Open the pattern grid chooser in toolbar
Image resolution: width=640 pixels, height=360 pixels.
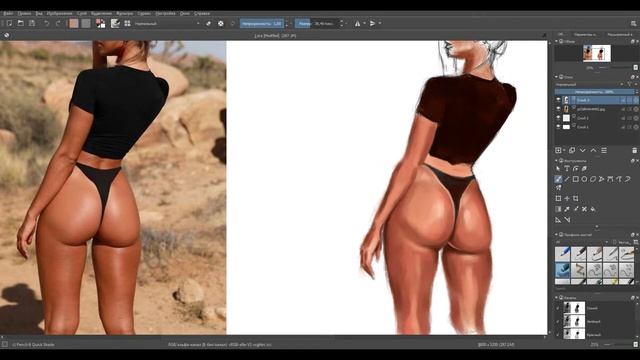127,23
